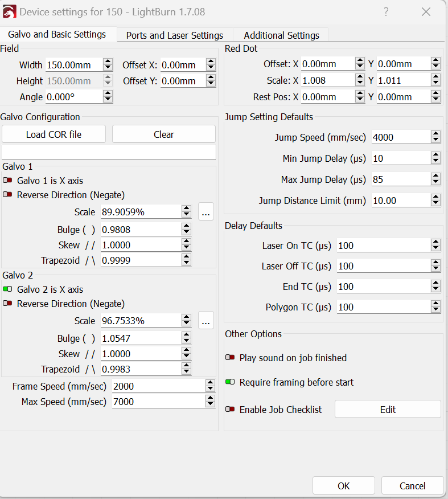
Task: Select Galvo and Basic Settings tab
Action: tap(57, 34)
